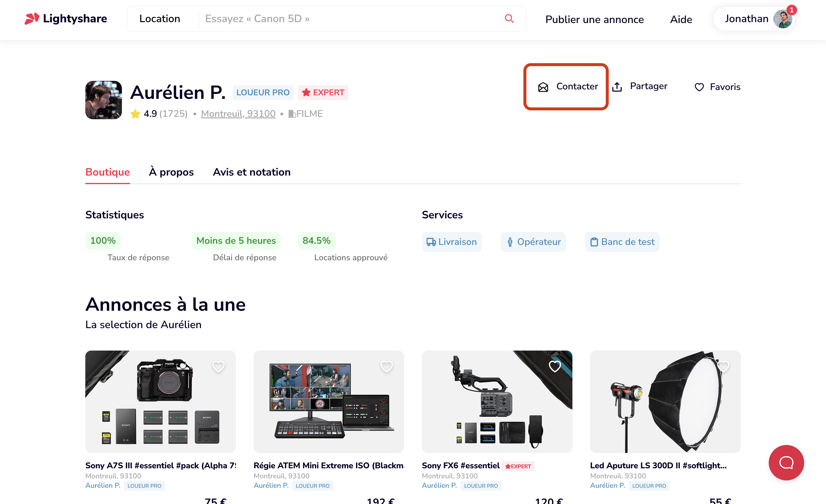Image resolution: width=826 pixels, height=504 pixels.
Task: Open the Aide help page
Action: coord(681,19)
